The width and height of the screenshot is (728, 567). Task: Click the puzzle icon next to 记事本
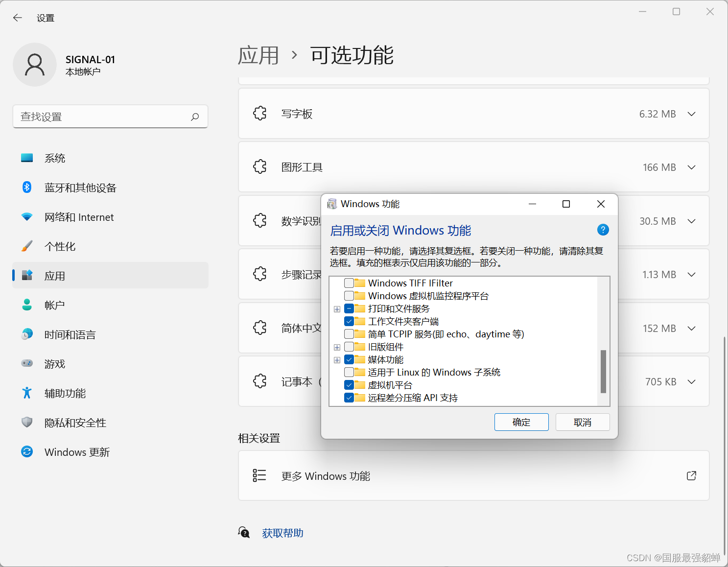260,381
